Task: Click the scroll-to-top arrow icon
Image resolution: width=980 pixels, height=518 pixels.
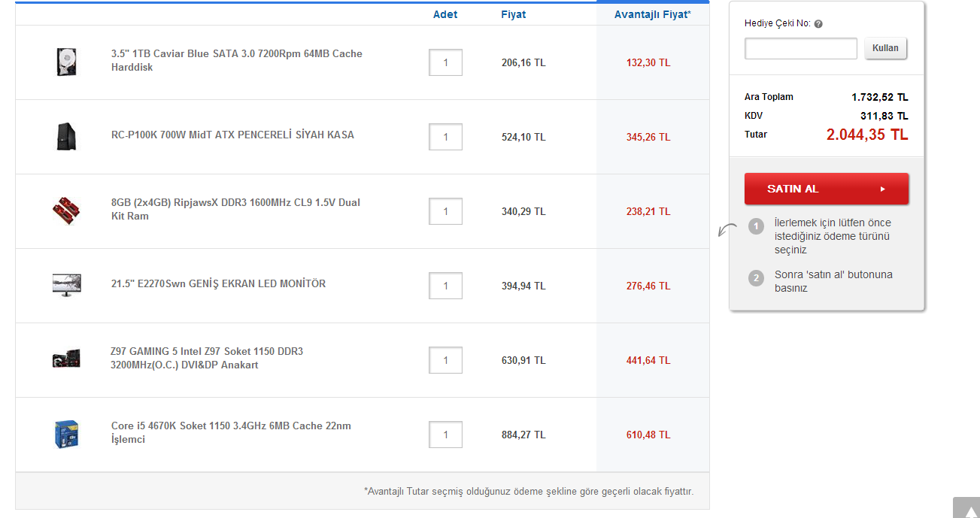Action: tap(966, 507)
